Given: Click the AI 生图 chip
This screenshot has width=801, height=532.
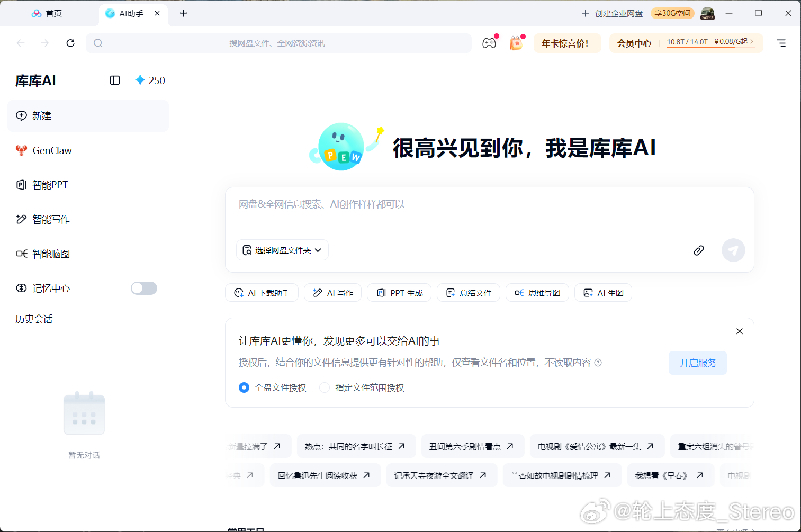Looking at the screenshot, I should [x=604, y=293].
